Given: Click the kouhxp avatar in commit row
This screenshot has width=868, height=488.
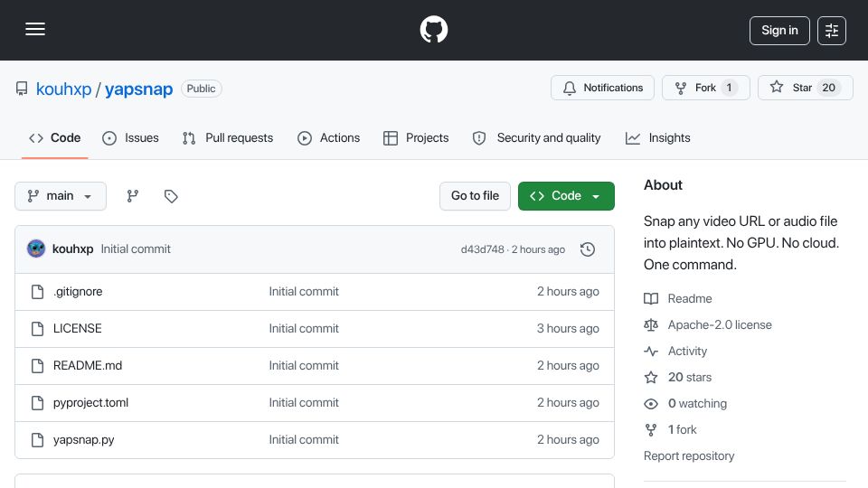Looking at the screenshot, I should 36,249.
